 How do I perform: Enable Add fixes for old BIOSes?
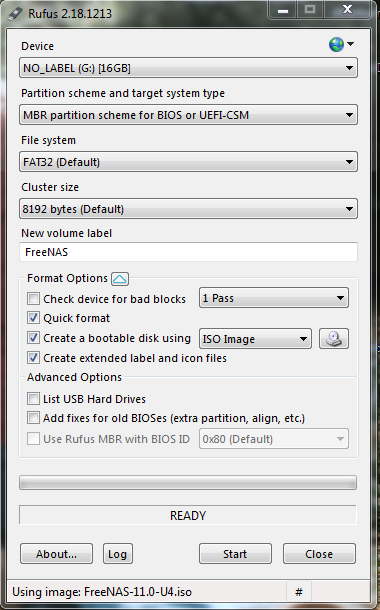(33, 418)
